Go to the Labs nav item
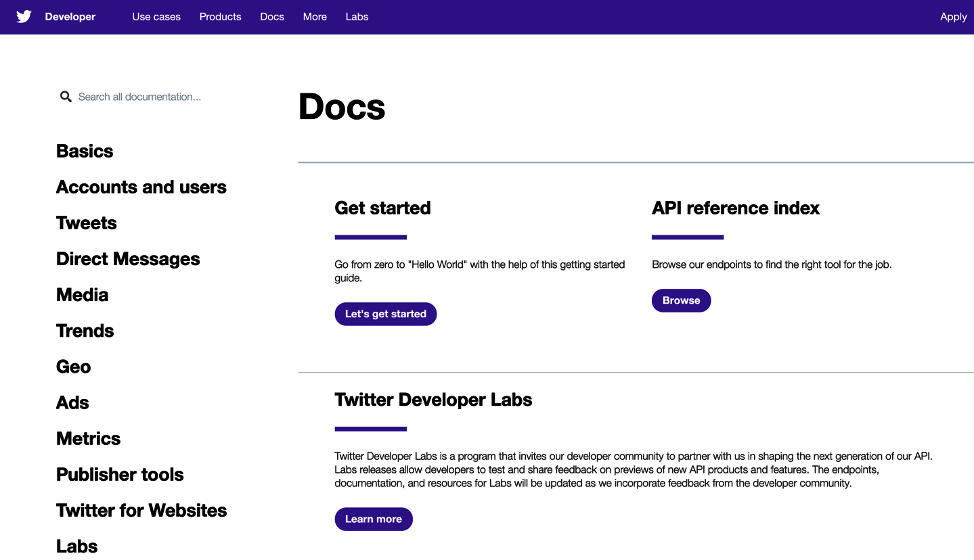The image size is (974, 560). click(x=357, y=17)
